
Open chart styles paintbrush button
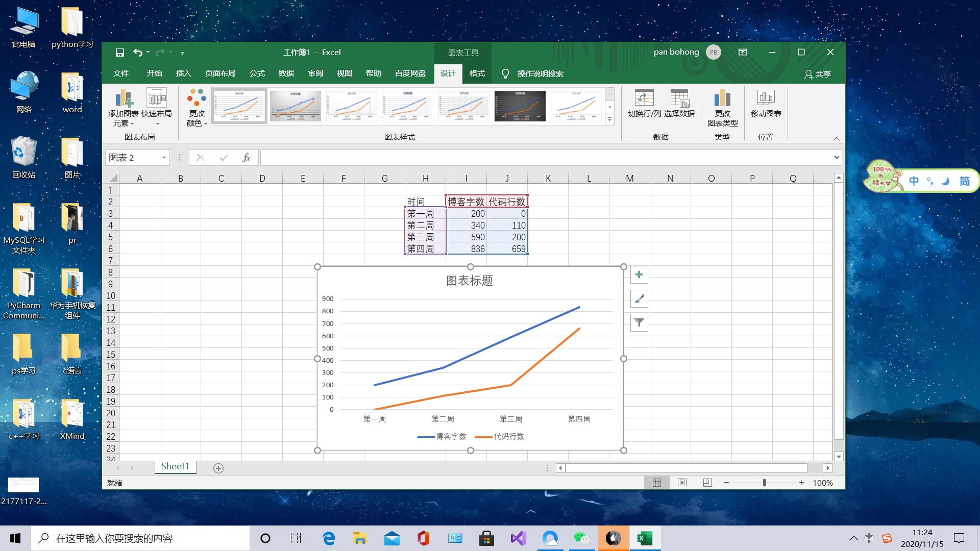639,299
